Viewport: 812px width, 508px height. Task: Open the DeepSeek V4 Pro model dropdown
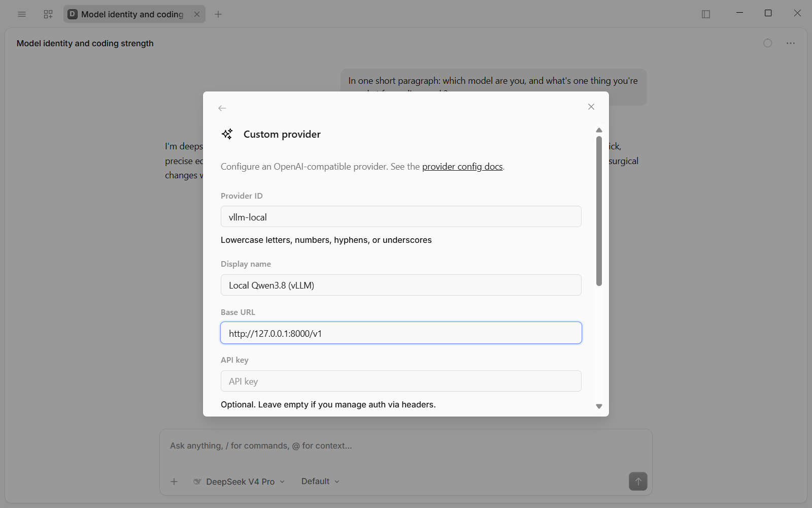239,482
